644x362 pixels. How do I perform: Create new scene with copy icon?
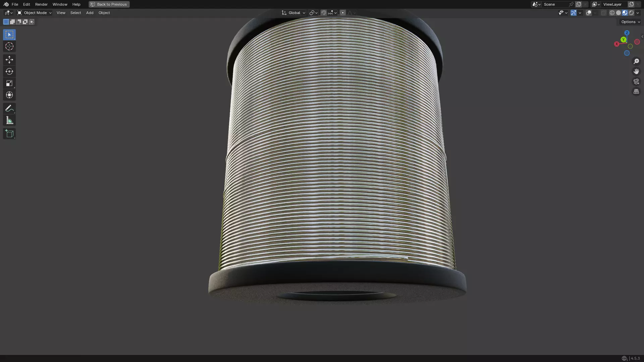pos(579,4)
